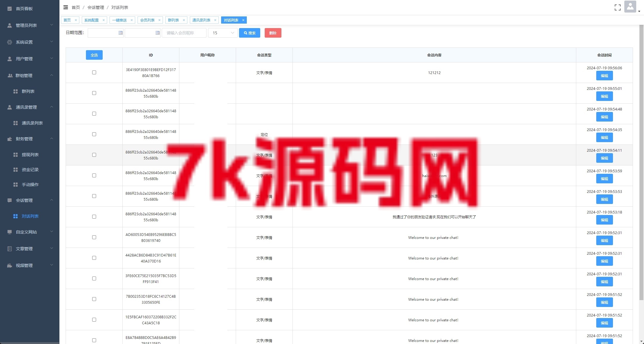Focus the start date input field
Image resolution: width=644 pixels, height=344 pixels.
(106, 33)
